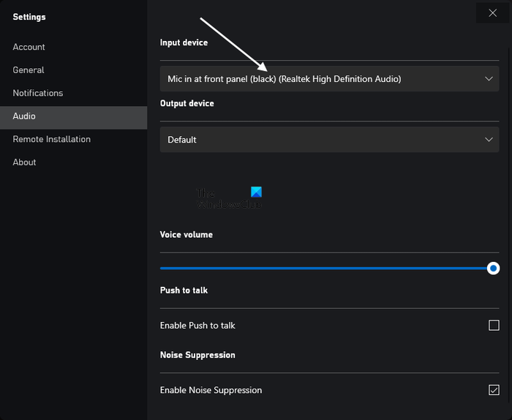Click the Enable Push to talk label
This screenshot has width=512, height=420.
coord(197,326)
